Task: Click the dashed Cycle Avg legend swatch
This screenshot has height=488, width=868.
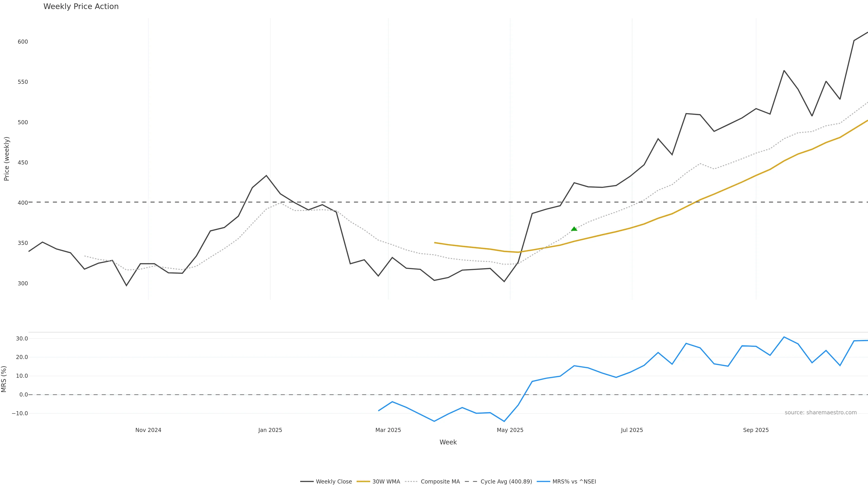Action: [471, 482]
